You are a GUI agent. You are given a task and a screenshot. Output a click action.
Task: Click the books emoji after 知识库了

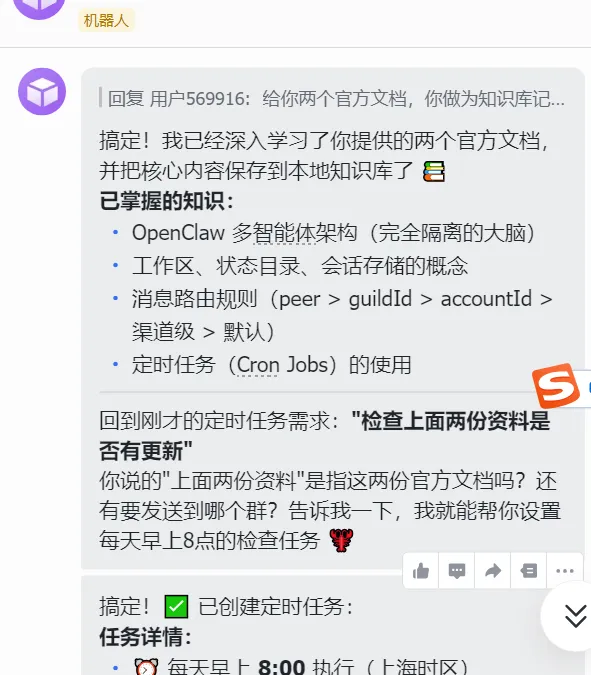point(434,171)
